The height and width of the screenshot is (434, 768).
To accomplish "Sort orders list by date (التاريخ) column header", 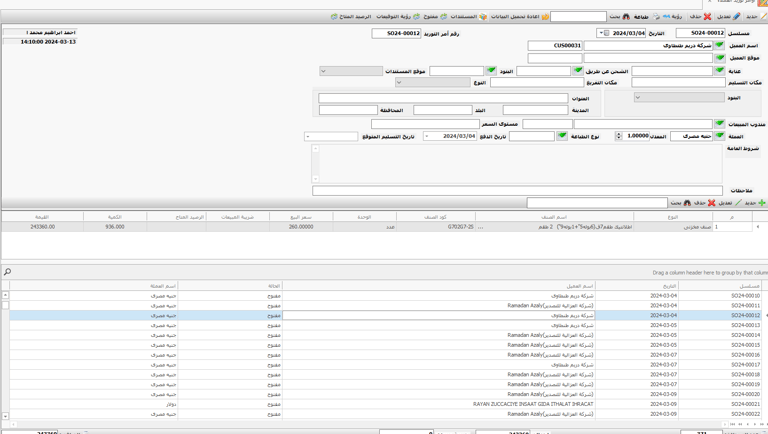I will pos(637,286).
